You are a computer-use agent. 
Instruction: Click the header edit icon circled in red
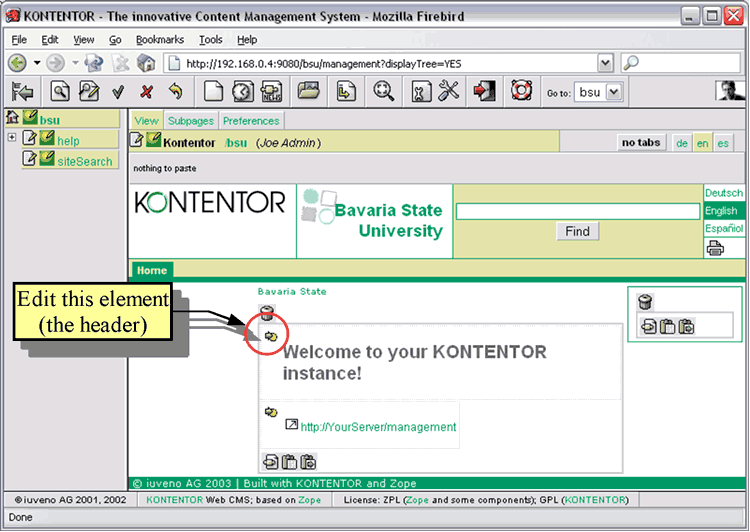tap(271, 336)
